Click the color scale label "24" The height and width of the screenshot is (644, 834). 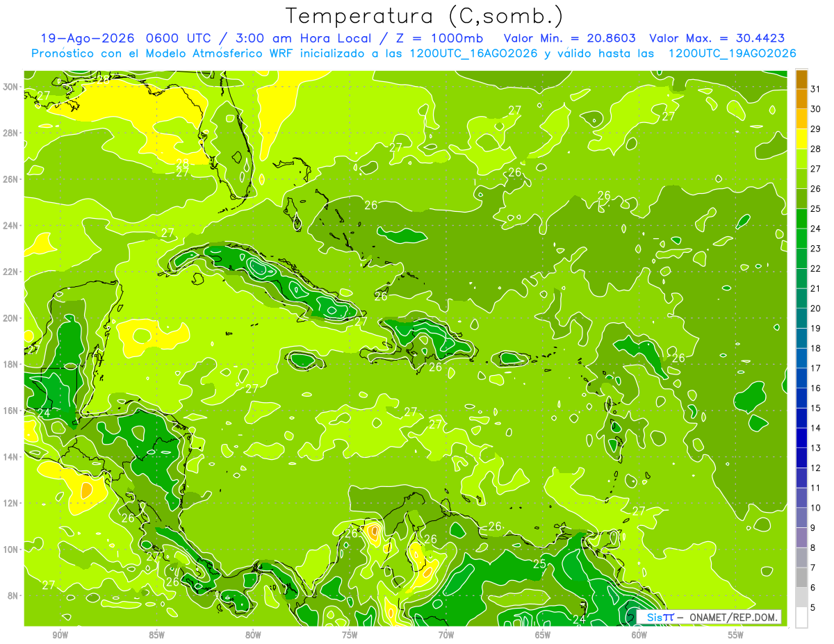click(x=815, y=229)
